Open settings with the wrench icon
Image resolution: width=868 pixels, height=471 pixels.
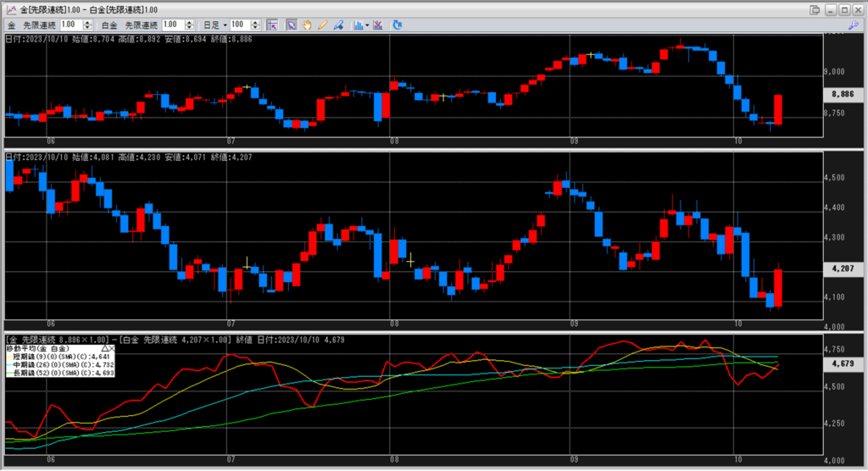[852, 25]
